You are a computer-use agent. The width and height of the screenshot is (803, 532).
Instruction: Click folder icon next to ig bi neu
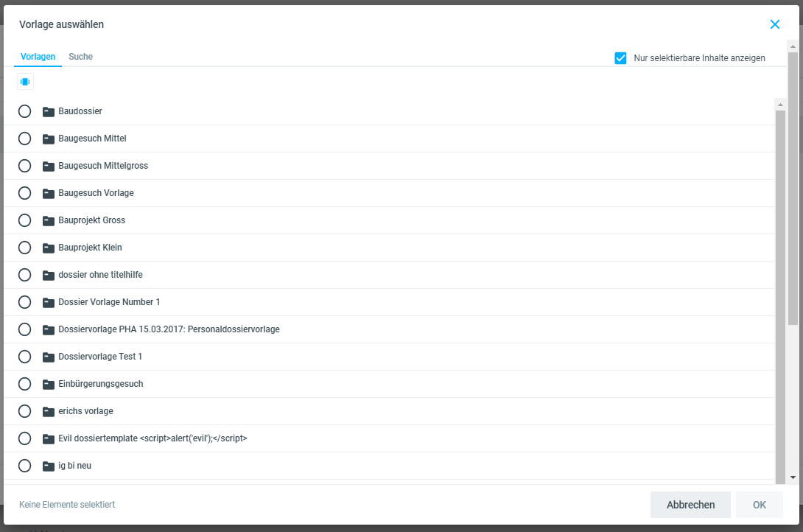click(49, 466)
